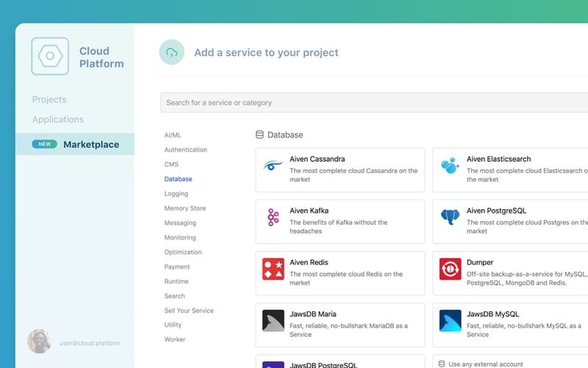Click the Database category header icon
Image resolution: width=588 pixels, height=368 pixels.
click(259, 135)
